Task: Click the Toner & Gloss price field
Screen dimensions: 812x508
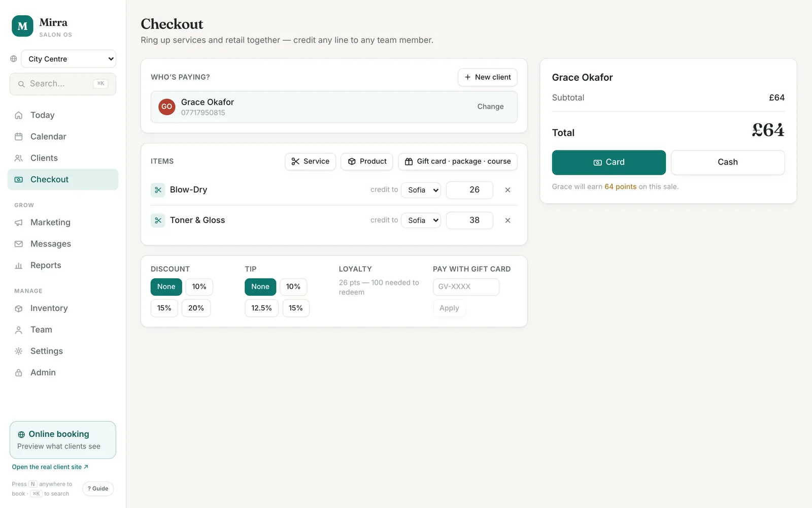Action: coord(469,220)
